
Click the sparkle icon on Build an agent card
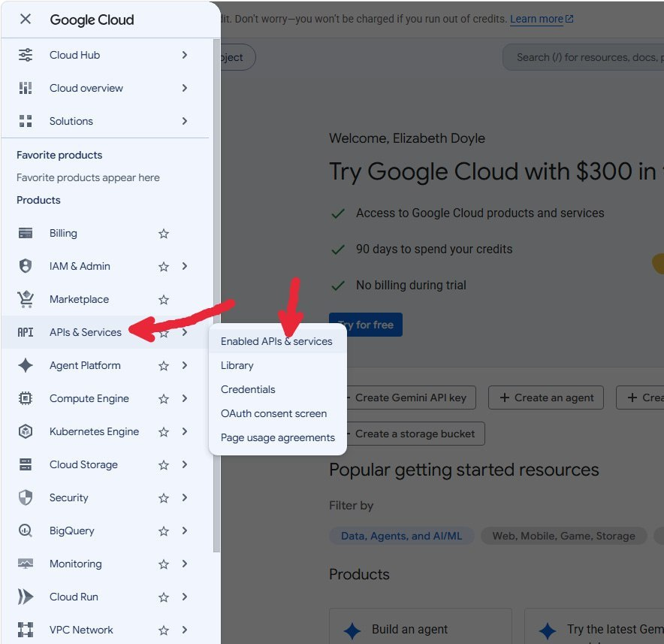click(x=352, y=630)
